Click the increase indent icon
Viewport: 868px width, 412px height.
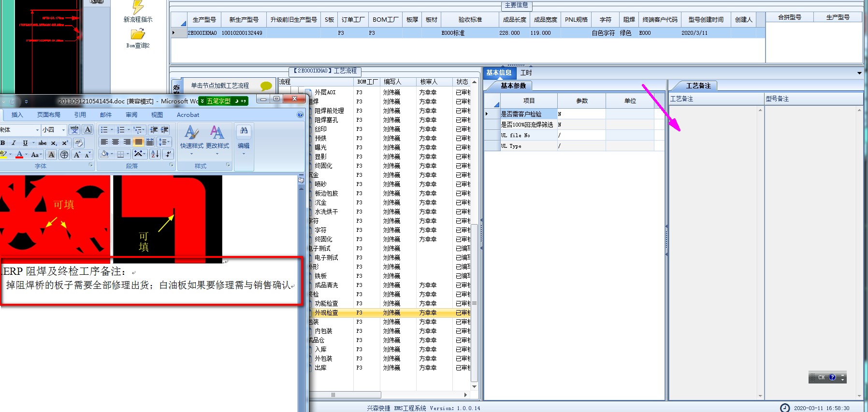coord(165,129)
